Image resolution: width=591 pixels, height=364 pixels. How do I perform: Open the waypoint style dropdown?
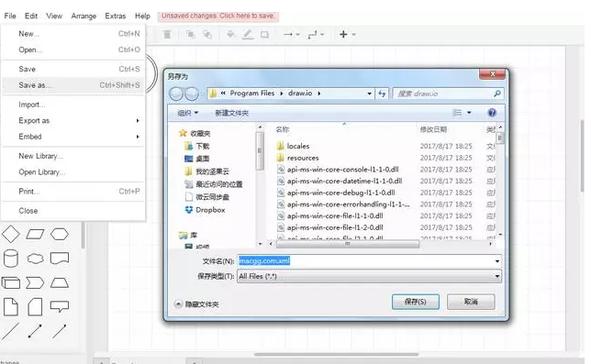(316, 35)
